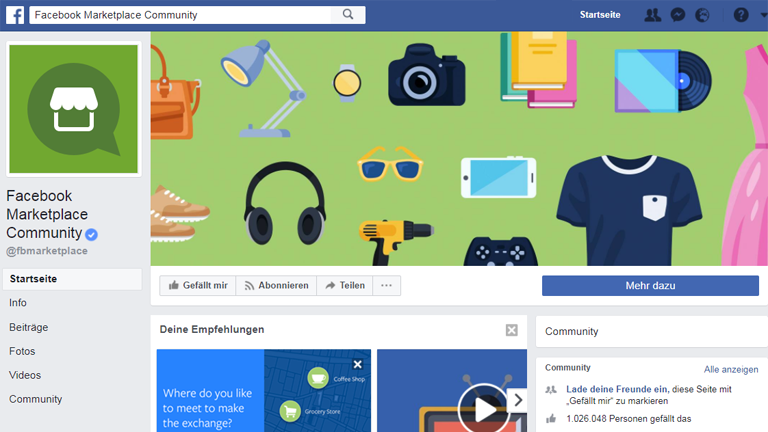Image resolution: width=768 pixels, height=432 pixels.
Task: Click the friends icon beside invite text
Action: click(551, 390)
